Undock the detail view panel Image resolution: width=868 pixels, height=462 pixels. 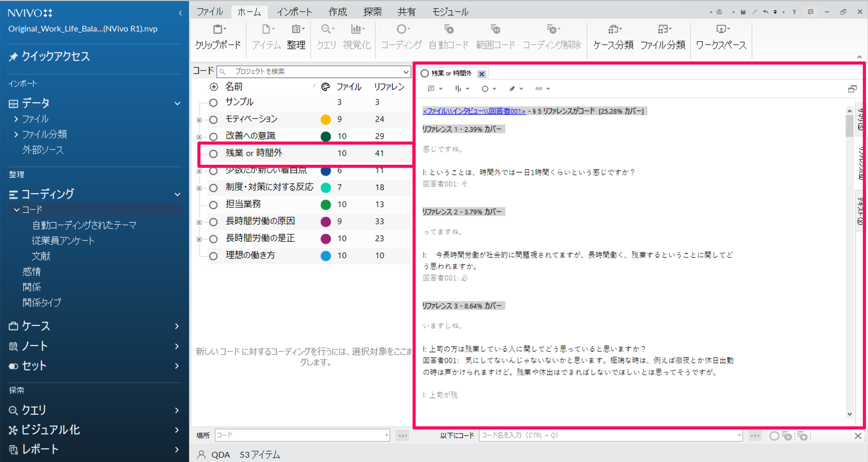(x=852, y=89)
